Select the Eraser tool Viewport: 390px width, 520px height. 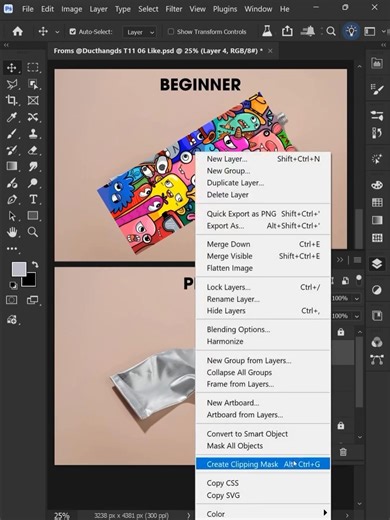[x=33, y=150]
